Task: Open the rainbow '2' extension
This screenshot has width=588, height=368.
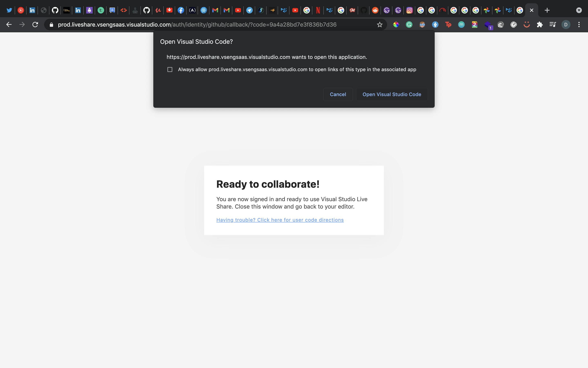Action: pos(474,25)
